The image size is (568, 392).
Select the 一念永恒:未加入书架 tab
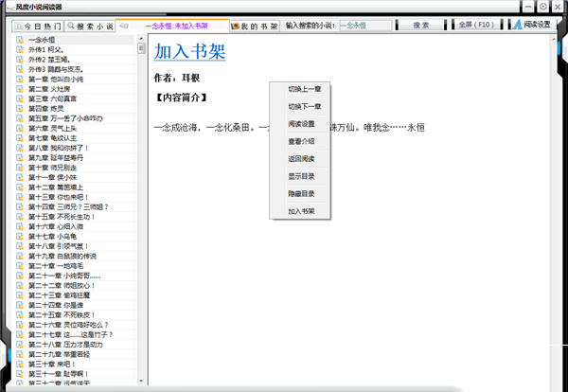point(172,26)
